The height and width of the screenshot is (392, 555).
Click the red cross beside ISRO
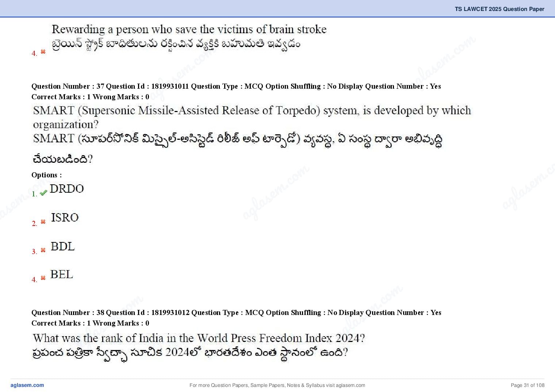(43, 222)
